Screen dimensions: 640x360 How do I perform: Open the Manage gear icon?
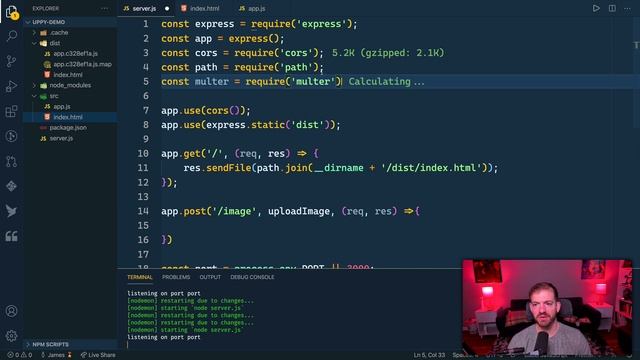coord(11,336)
